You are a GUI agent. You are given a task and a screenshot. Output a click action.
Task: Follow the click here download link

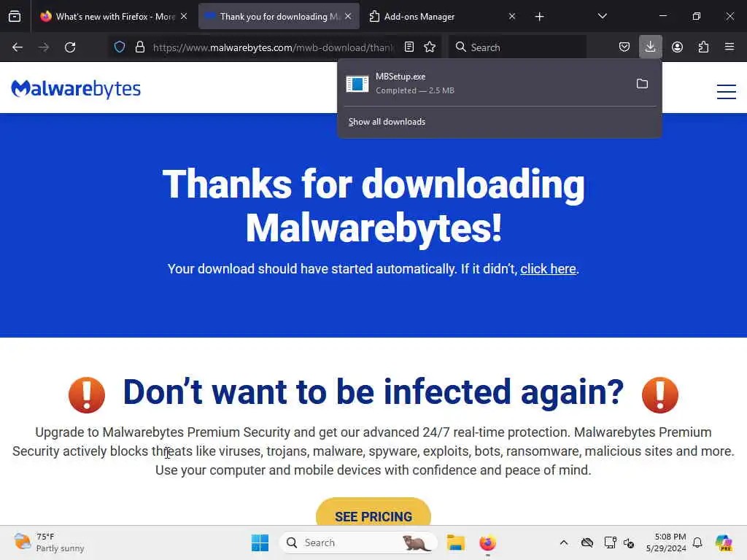click(x=548, y=269)
